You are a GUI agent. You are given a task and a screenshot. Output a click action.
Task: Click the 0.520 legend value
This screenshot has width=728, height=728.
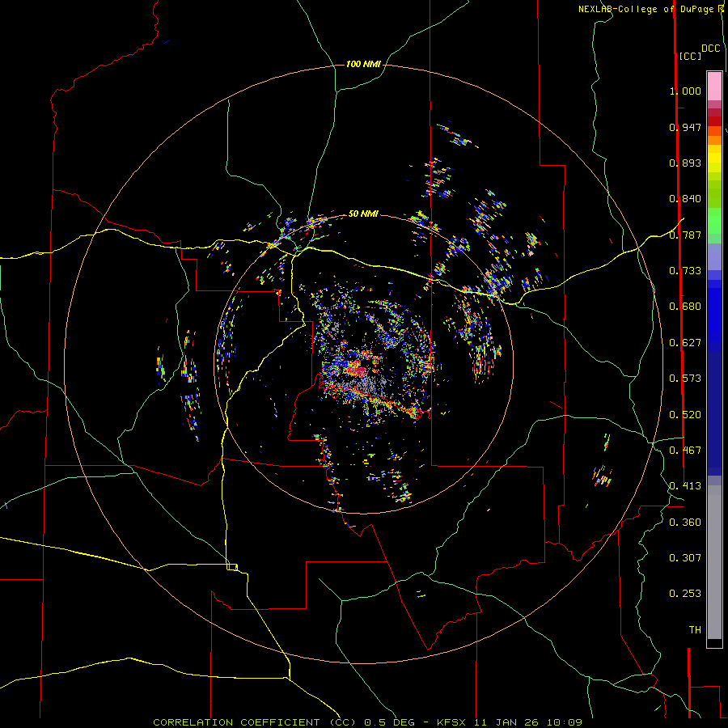[685, 415]
